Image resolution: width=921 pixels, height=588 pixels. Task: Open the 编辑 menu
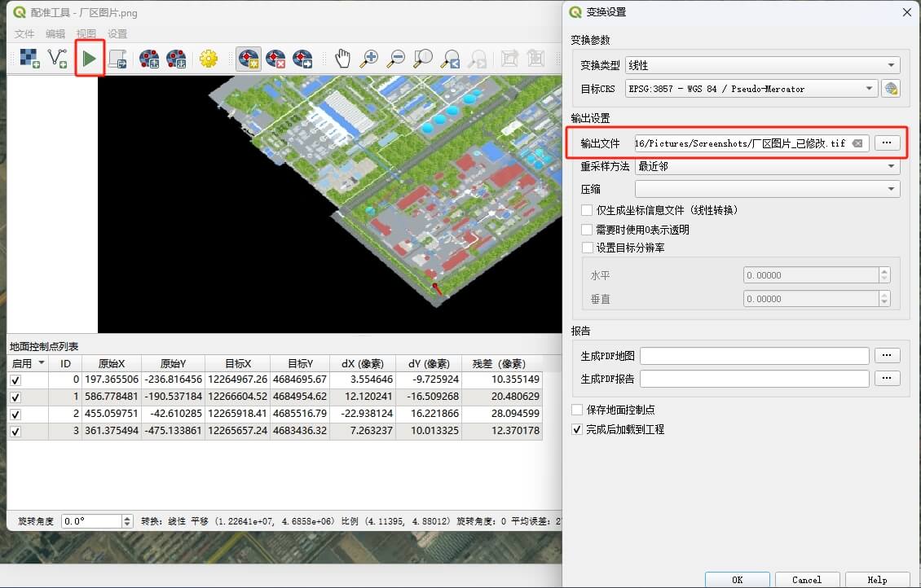tap(55, 33)
